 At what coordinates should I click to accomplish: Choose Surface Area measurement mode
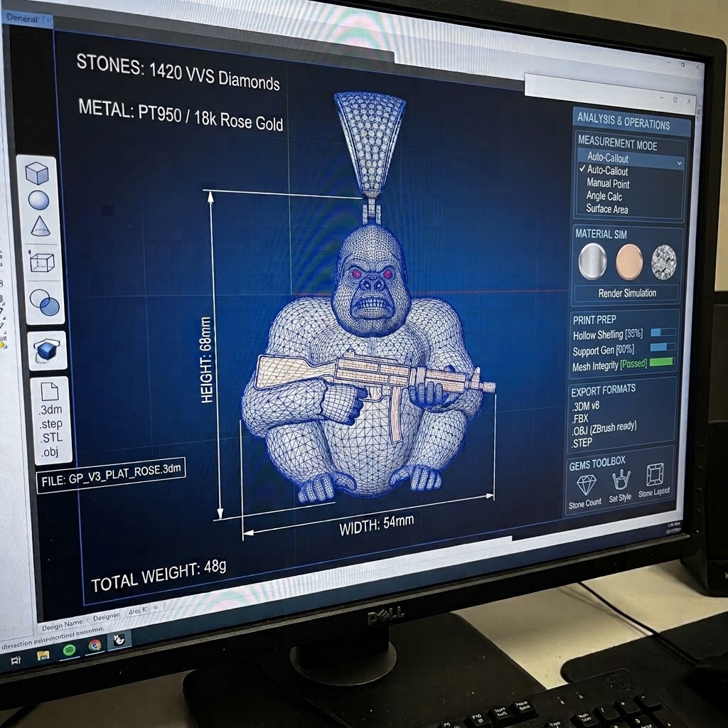[x=607, y=209]
